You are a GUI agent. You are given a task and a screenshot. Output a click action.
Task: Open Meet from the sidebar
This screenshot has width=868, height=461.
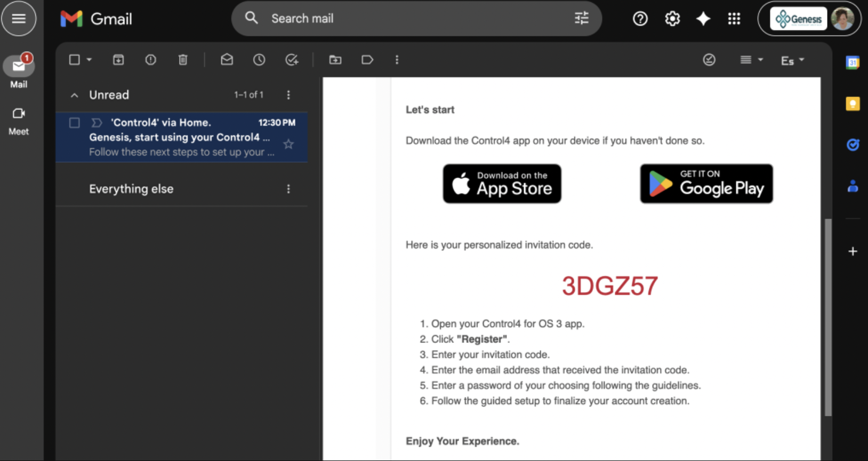pos(19,121)
